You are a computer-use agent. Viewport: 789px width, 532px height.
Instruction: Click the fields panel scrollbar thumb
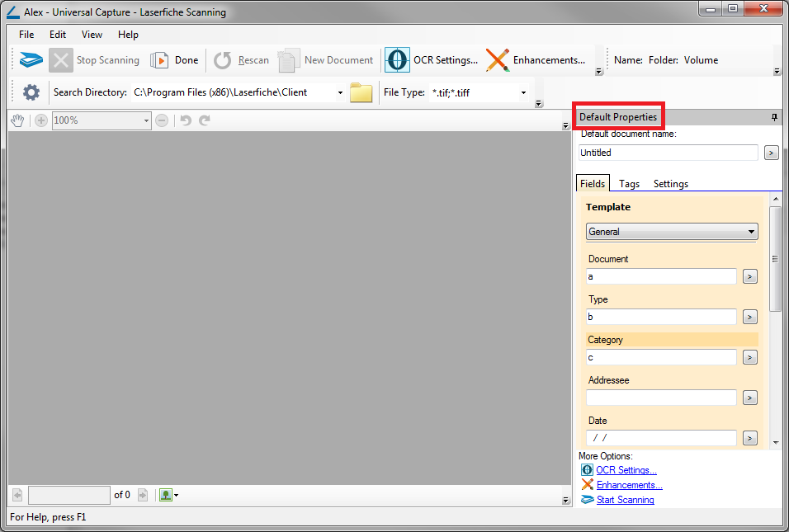[776, 259]
